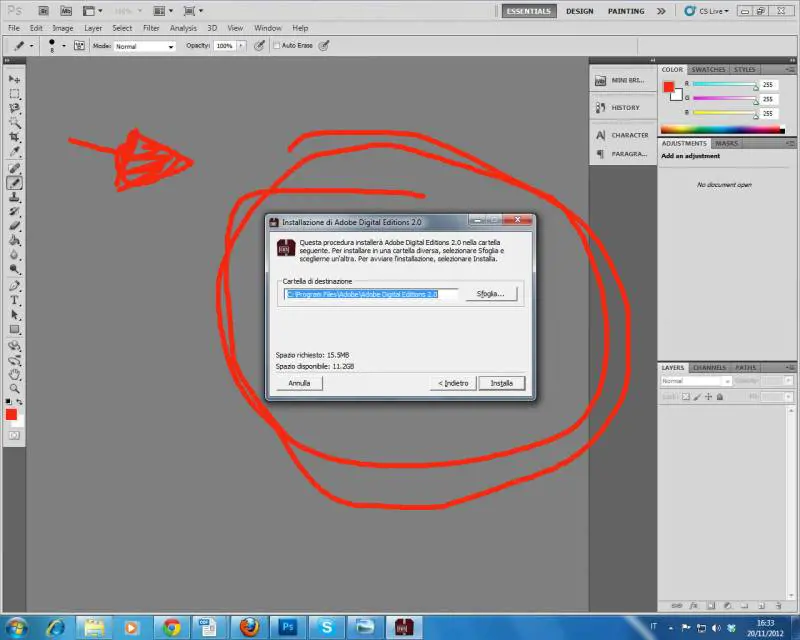Open the Layer menu
The image size is (800, 640).
click(x=93, y=28)
